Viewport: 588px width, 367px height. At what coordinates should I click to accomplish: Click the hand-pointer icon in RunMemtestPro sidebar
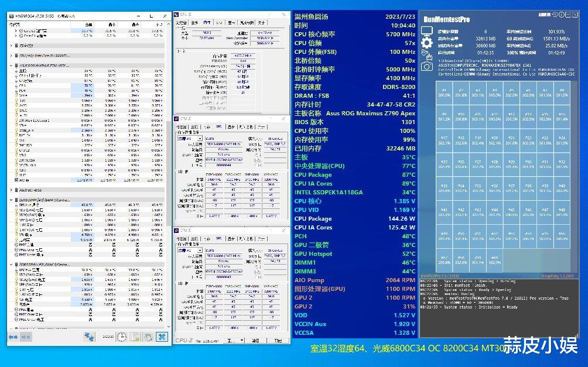427,55
